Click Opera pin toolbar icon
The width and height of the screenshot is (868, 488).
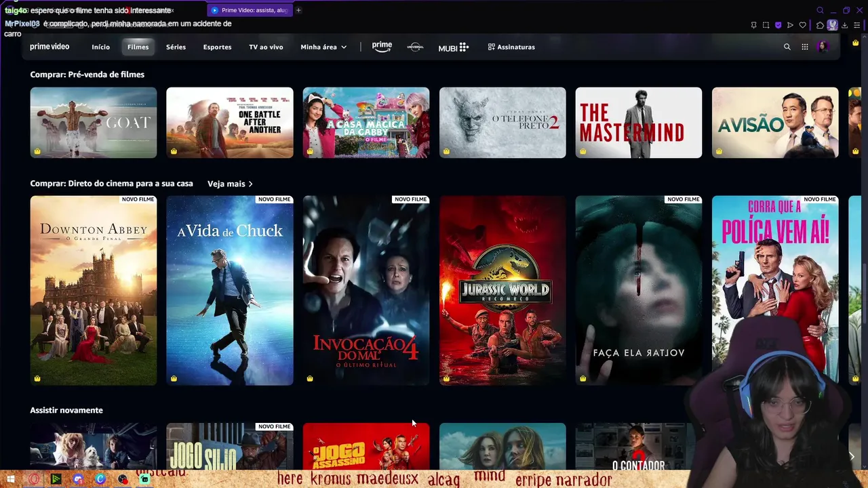tap(753, 25)
